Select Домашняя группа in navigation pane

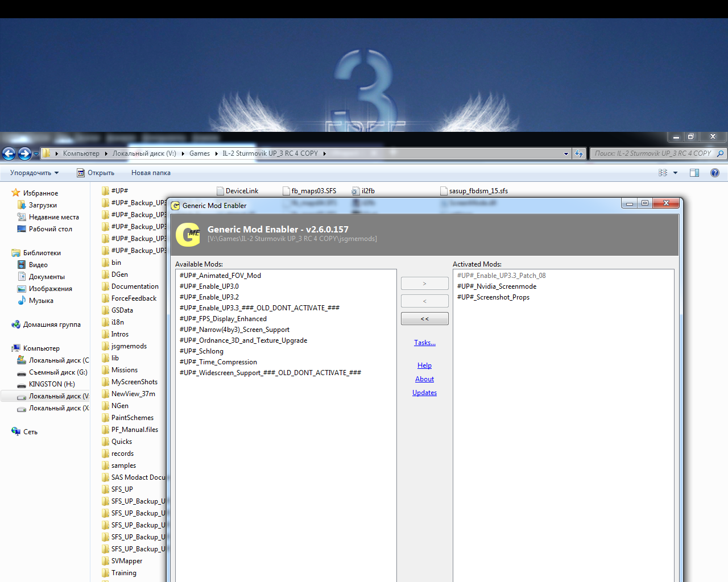pos(51,325)
